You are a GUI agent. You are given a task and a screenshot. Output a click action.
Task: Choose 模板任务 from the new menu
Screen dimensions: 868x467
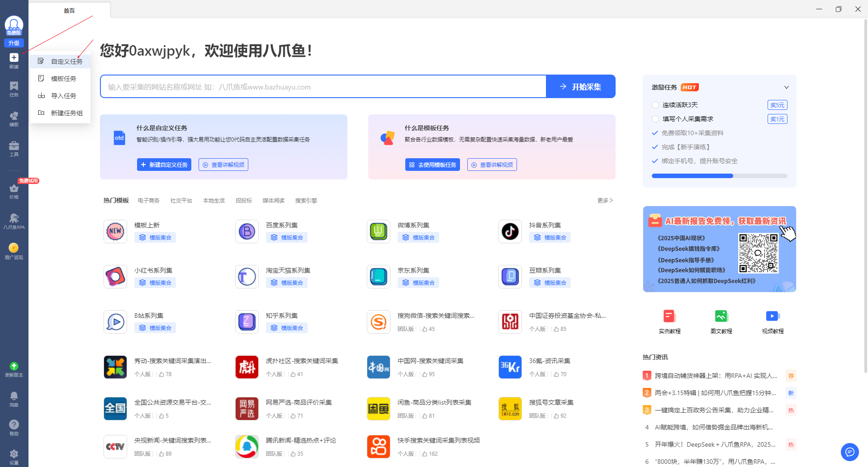point(61,78)
